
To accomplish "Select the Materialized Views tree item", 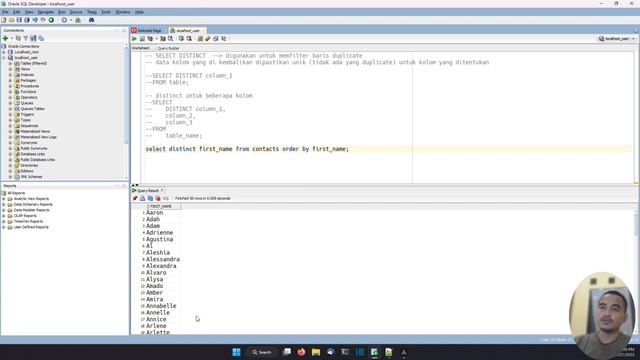I will (35, 131).
